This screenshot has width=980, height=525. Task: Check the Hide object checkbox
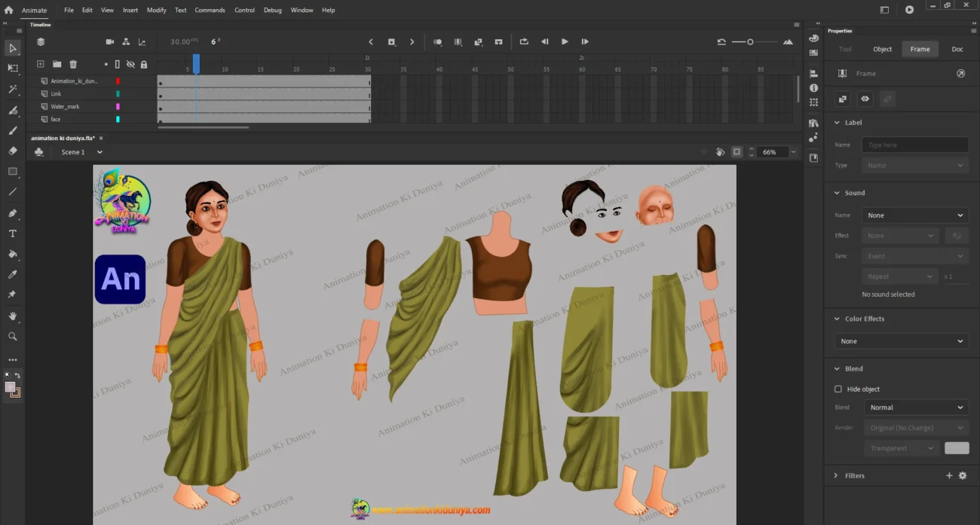click(x=838, y=389)
